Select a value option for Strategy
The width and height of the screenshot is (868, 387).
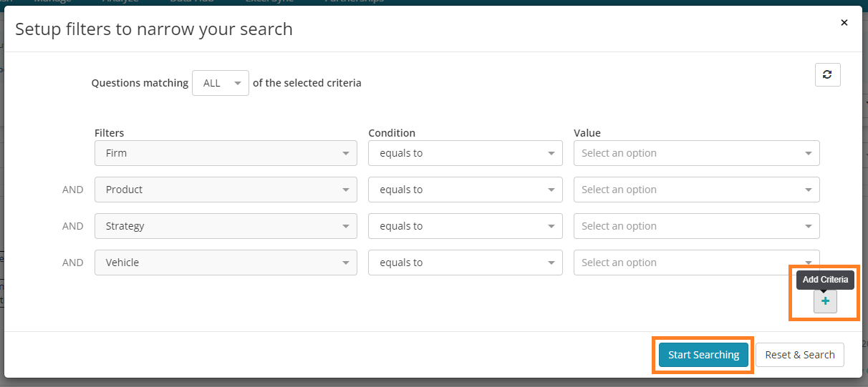697,226
